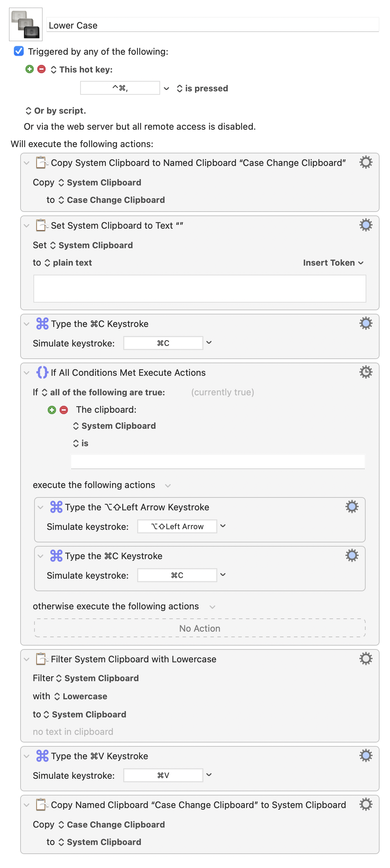390x868 pixels.
Task: Open gear menu for Set System Clipboard action
Action: click(x=366, y=225)
